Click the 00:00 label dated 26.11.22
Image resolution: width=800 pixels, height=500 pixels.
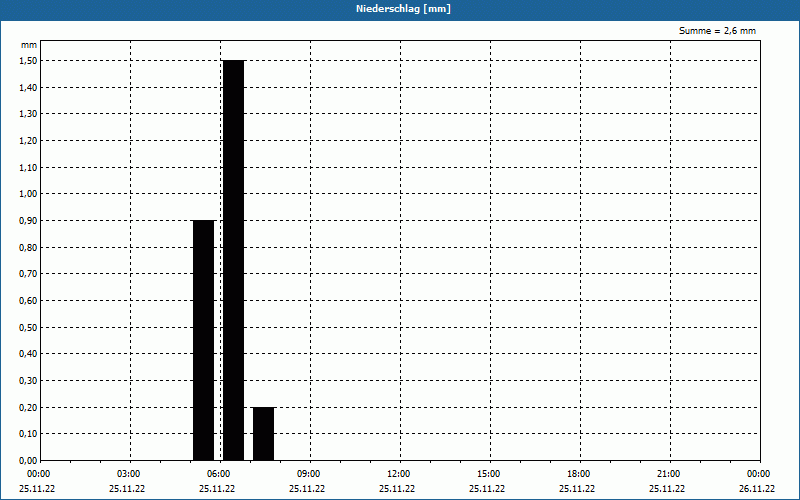tap(759, 474)
